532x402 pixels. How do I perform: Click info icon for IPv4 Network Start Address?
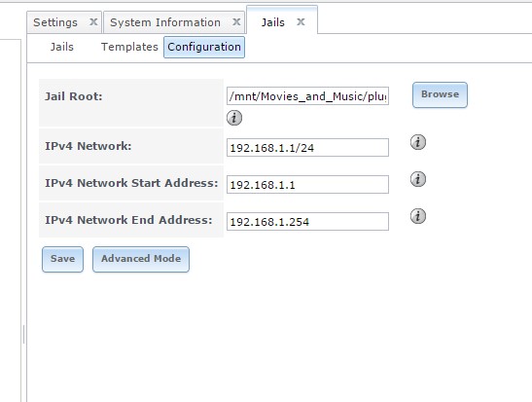tap(418, 179)
